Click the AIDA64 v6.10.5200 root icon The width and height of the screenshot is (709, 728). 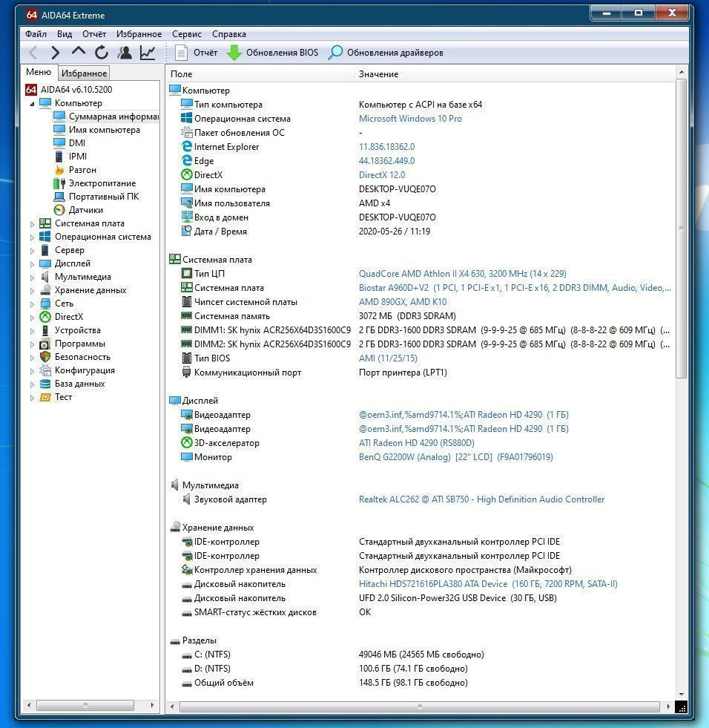31,89
